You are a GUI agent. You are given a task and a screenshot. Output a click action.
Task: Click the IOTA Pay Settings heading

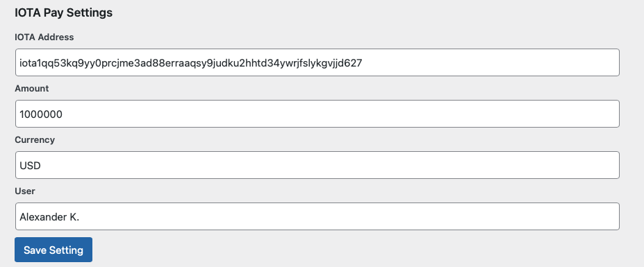coord(64,12)
